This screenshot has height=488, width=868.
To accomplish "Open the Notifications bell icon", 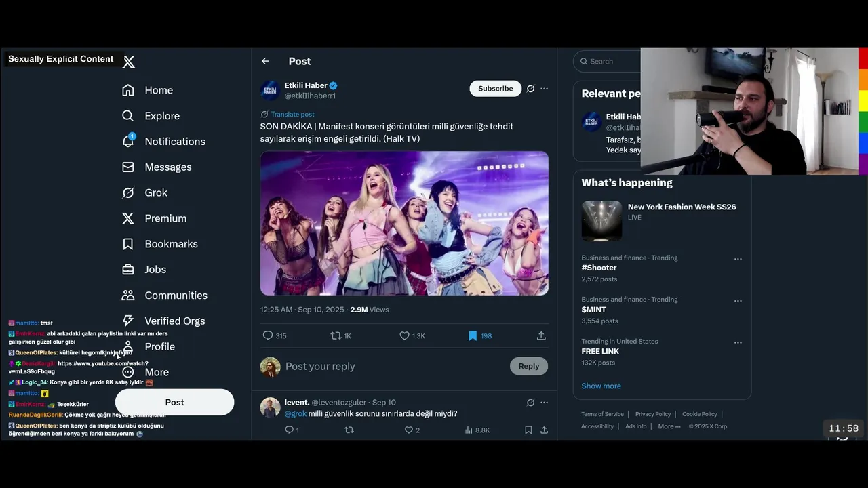I will click(127, 141).
